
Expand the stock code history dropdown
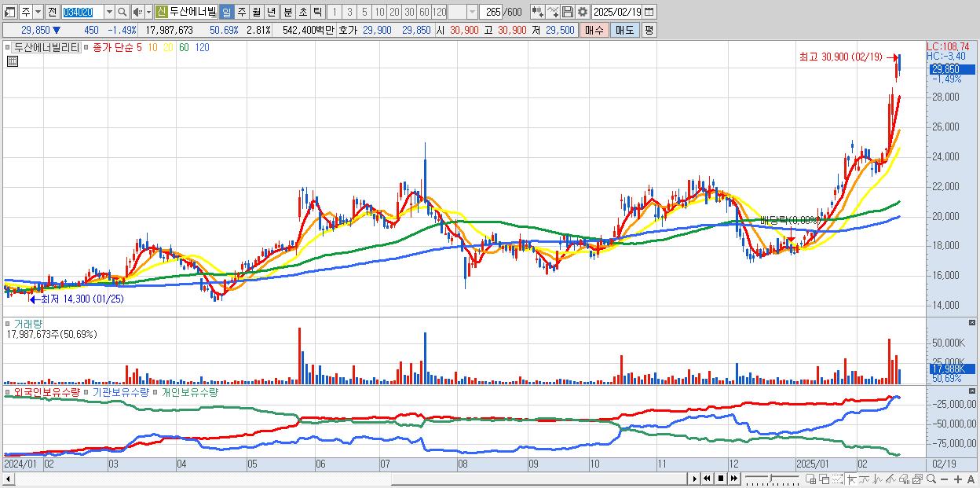point(110,13)
